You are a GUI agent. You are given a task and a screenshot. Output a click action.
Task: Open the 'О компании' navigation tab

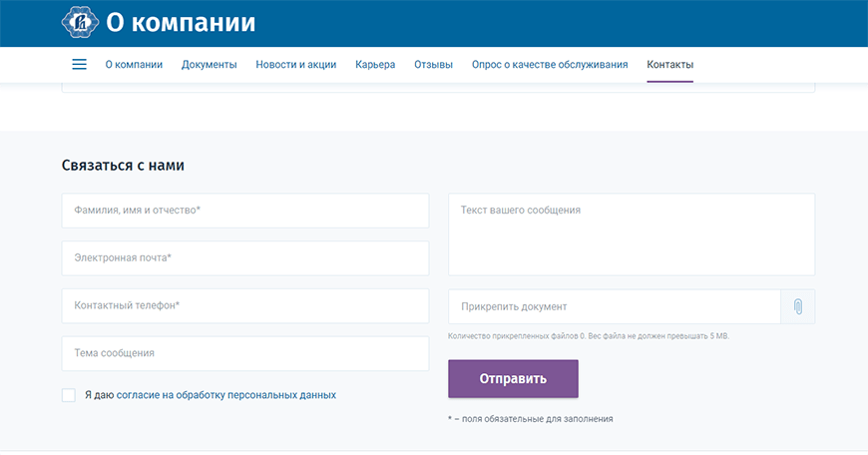(134, 65)
